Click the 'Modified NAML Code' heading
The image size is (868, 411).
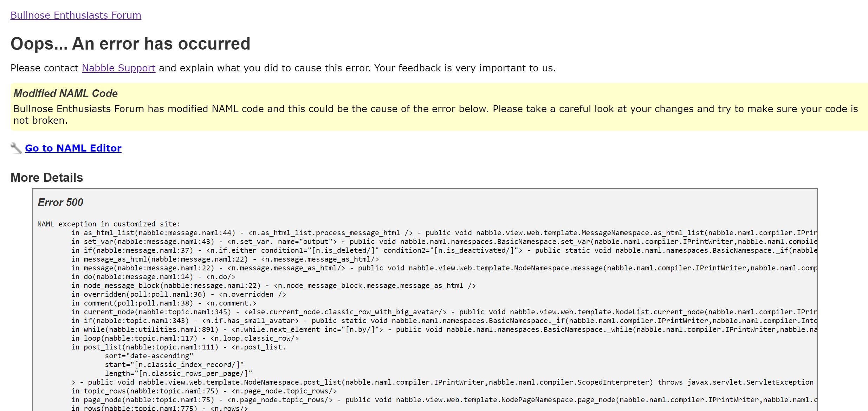[x=65, y=94]
